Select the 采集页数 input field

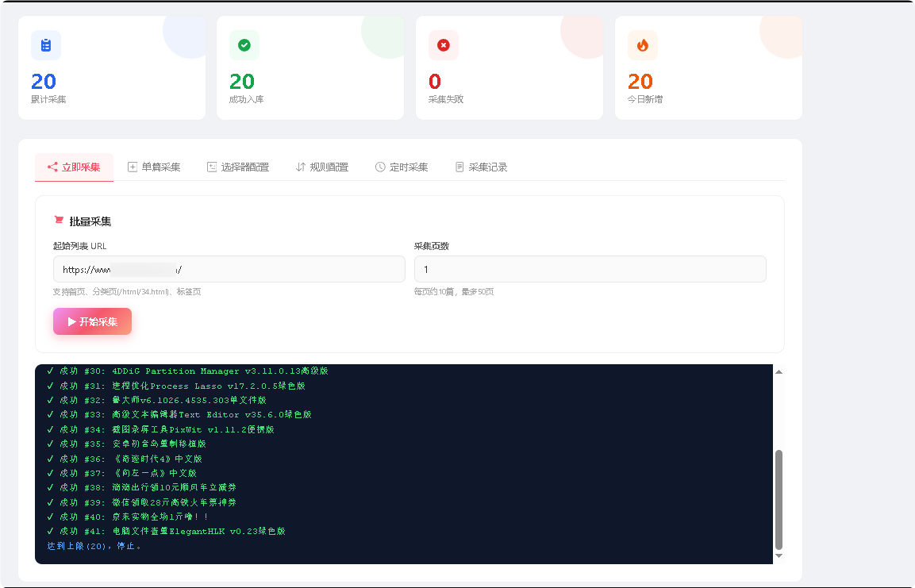coord(590,269)
